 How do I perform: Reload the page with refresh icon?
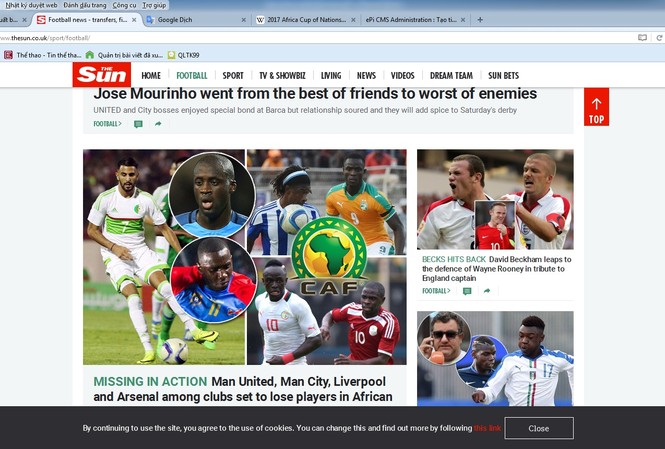(x=659, y=38)
